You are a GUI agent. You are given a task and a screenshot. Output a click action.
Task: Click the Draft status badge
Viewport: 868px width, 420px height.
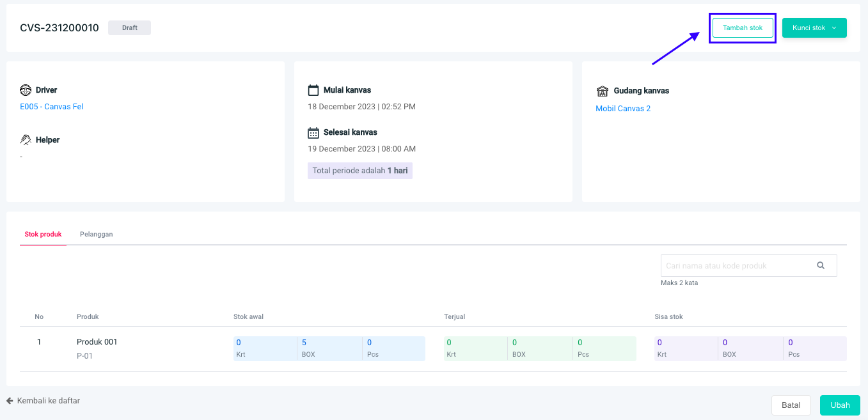(x=129, y=28)
